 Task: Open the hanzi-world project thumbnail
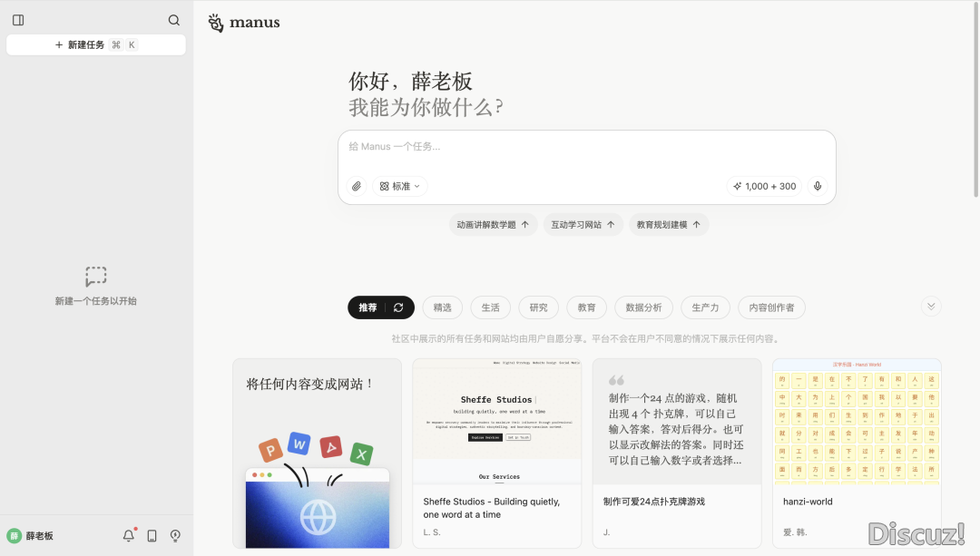click(x=857, y=421)
